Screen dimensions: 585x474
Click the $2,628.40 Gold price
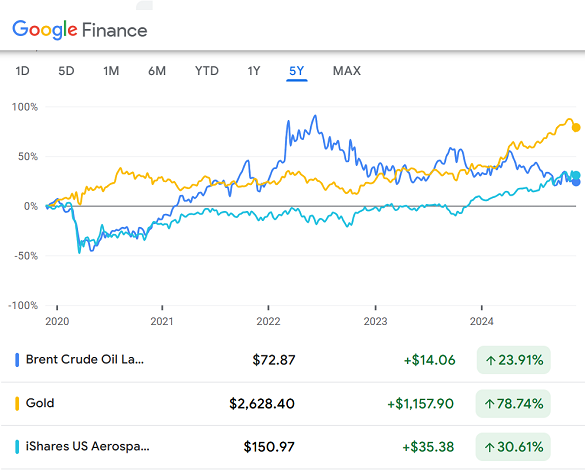pos(262,403)
